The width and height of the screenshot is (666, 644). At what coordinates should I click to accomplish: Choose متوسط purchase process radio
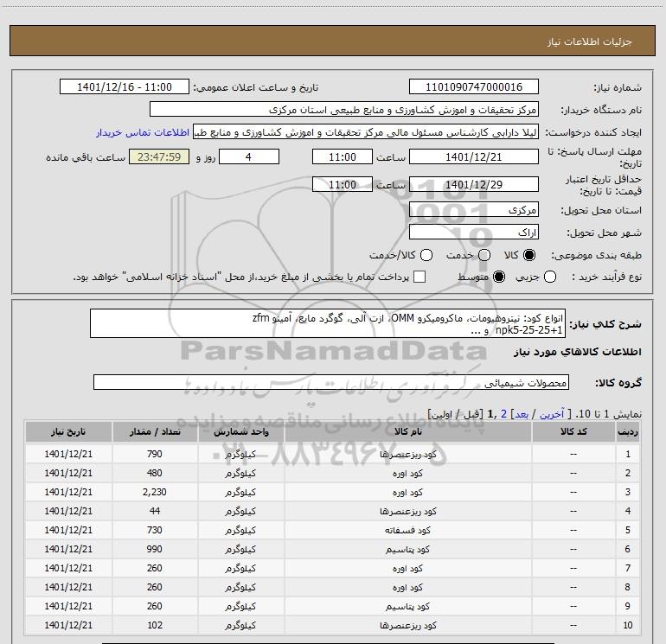coord(499,277)
